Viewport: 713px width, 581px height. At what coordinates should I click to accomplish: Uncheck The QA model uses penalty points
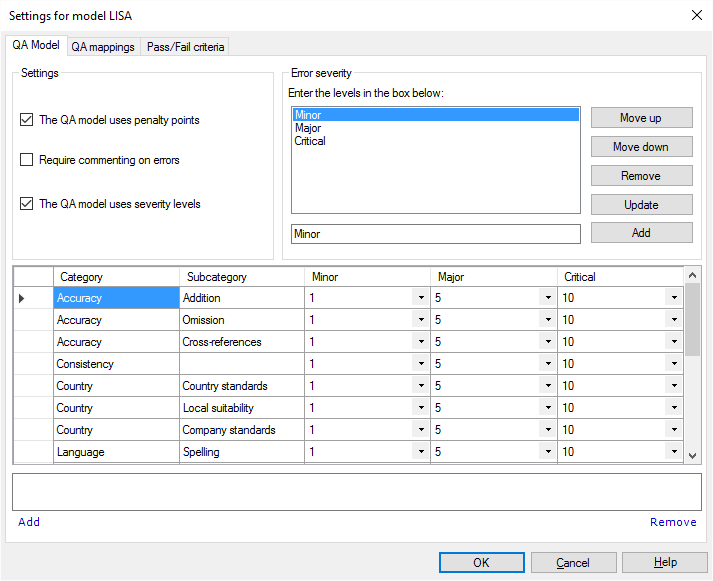27,120
